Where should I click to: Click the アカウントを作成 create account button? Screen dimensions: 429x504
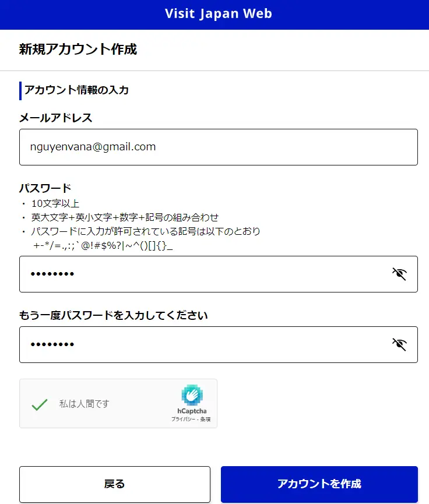point(319,484)
